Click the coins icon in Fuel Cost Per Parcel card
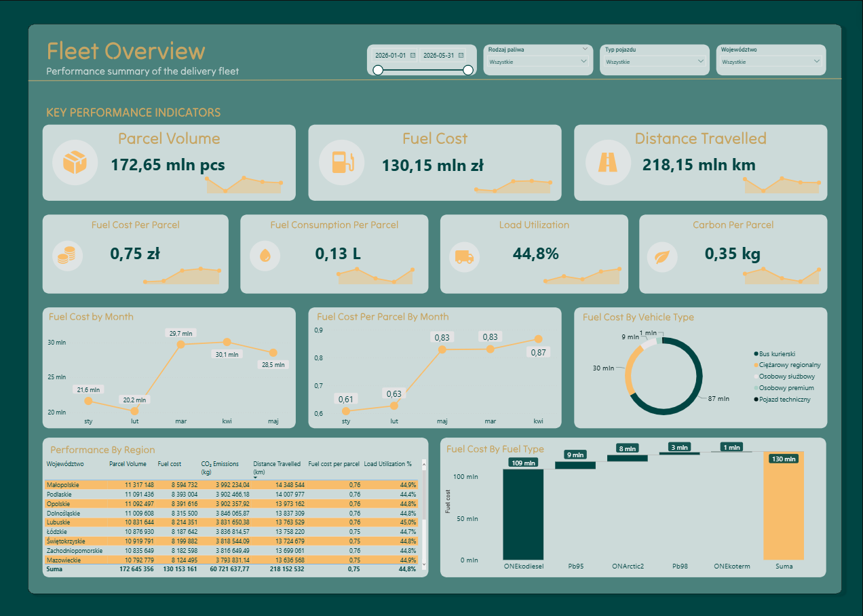Screen dimensions: 863x616 [x=68, y=256]
